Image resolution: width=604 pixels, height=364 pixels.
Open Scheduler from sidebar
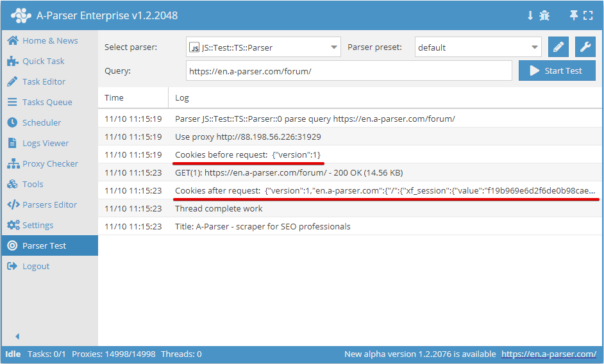[42, 122]
